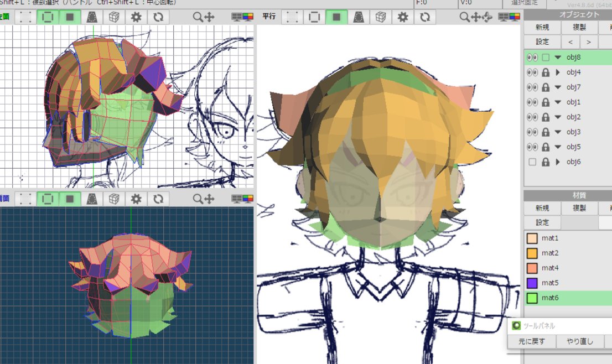Click pan arrows icon in the 平行 view
This screenshot has width=612, height=364.
pos(476,17)
